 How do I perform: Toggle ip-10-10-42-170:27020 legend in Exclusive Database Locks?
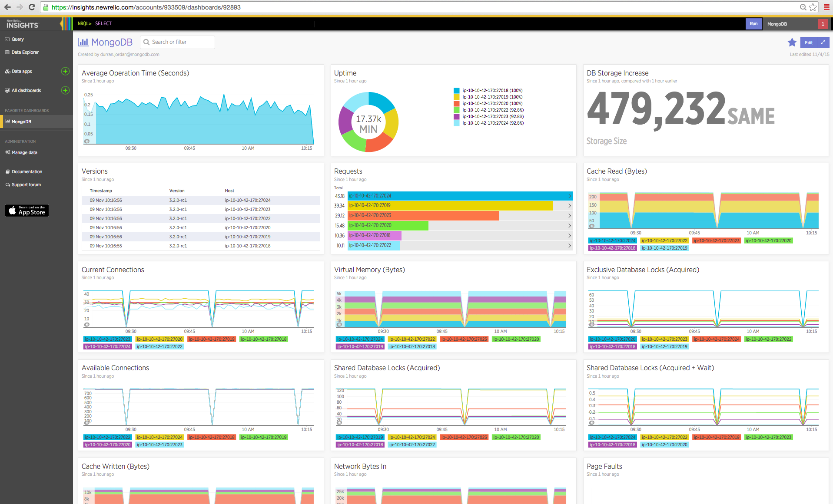(613, 339)
